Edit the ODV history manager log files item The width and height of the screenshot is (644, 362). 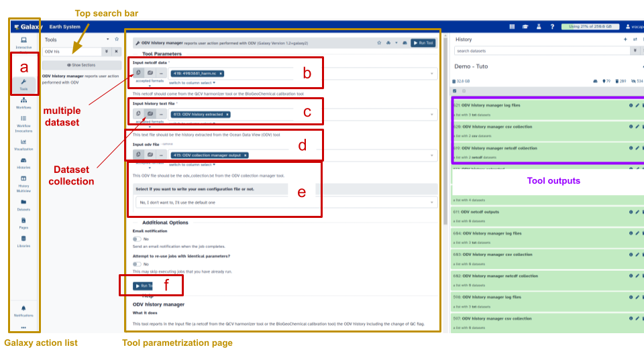point(637,105)
